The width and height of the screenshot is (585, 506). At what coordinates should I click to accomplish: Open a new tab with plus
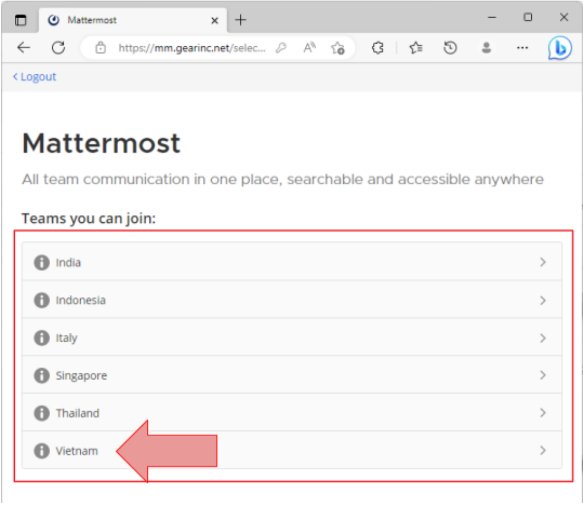241,20
